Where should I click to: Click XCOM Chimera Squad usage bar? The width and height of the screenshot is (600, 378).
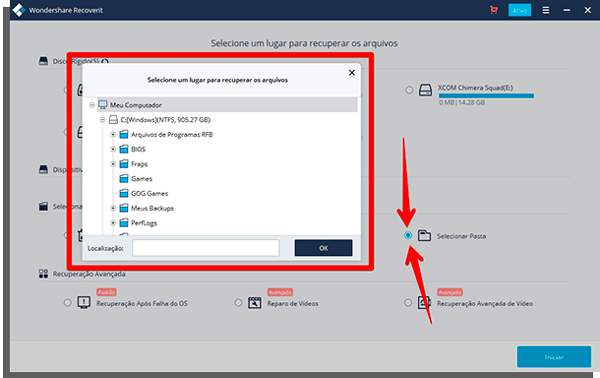[486, 96]
